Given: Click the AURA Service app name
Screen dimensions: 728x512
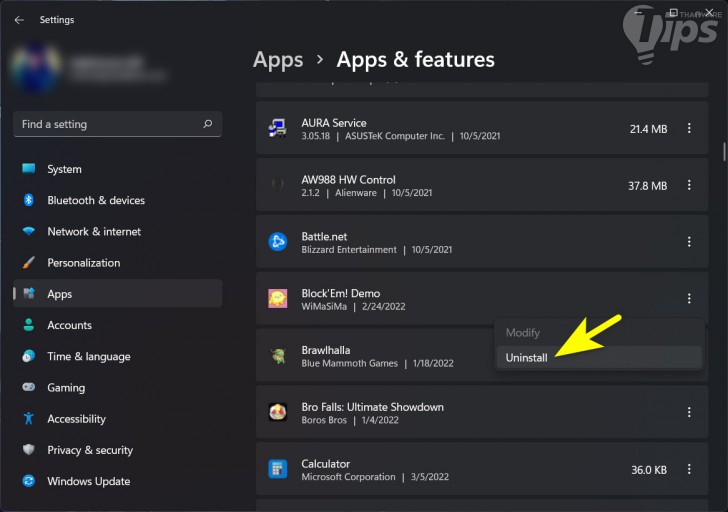Looking at the screenshot, I should tap(334, 123).
